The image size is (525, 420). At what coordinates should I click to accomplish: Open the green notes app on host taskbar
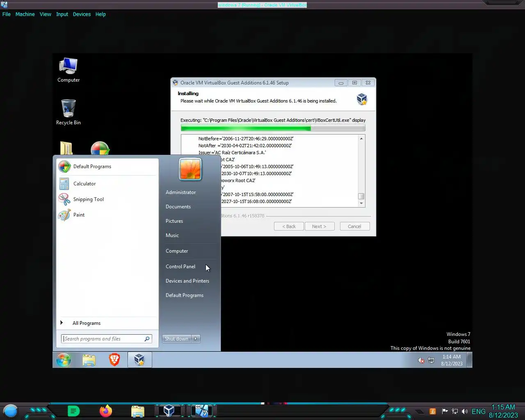73,411
